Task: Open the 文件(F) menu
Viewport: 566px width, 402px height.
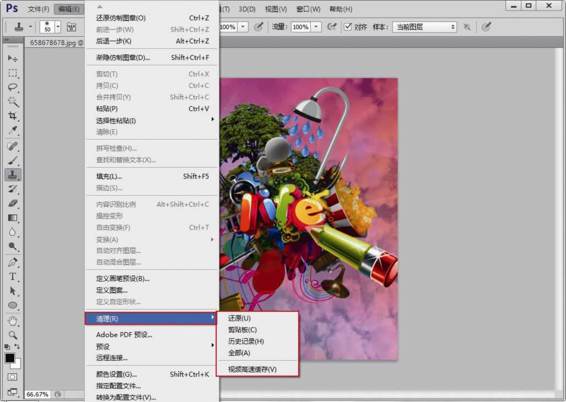Action: point(38,9)
